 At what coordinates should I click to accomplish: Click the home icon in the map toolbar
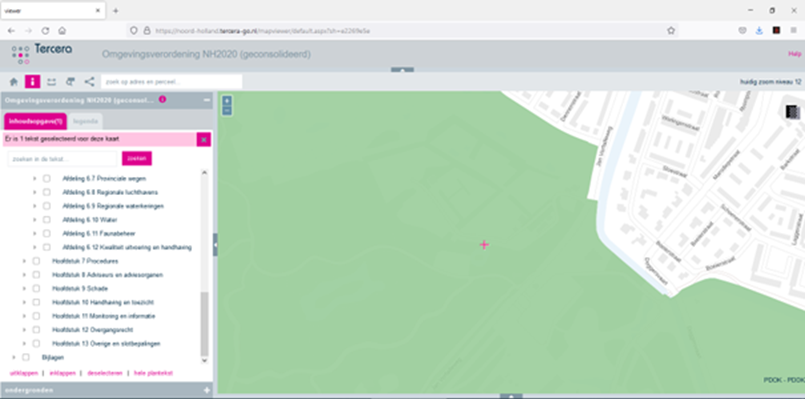click(x=14, y=82)
